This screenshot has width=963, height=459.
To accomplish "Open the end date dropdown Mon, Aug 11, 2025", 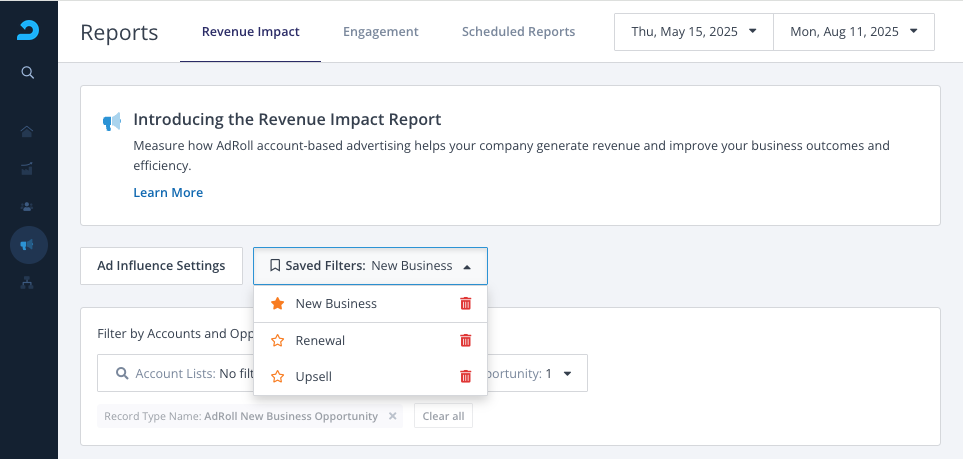I will pyautogui.click(x=853, y=32).
